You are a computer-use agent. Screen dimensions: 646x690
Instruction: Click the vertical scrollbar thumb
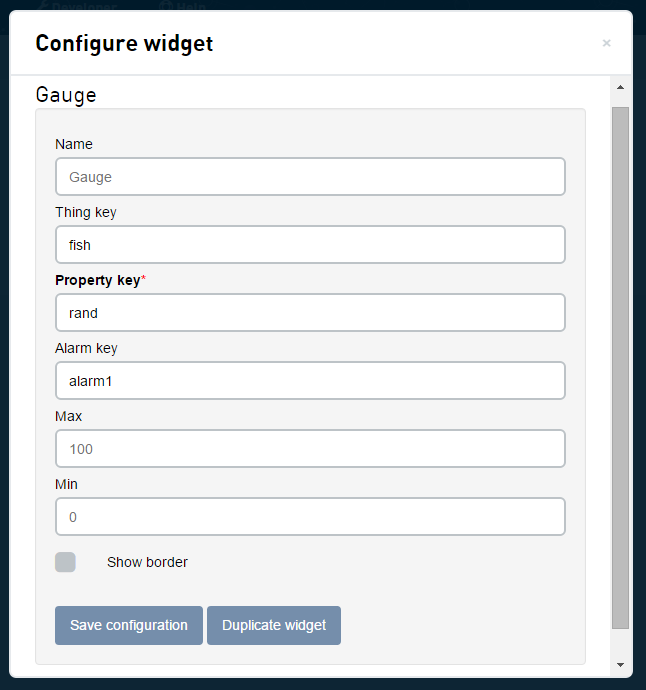[620, 365]
